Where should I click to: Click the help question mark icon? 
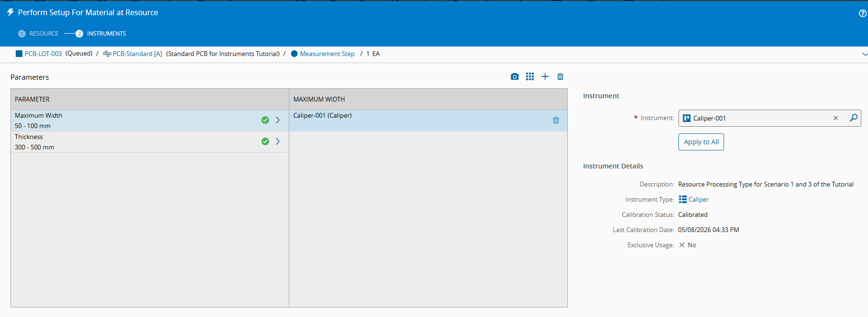click(x=863, y=13)
